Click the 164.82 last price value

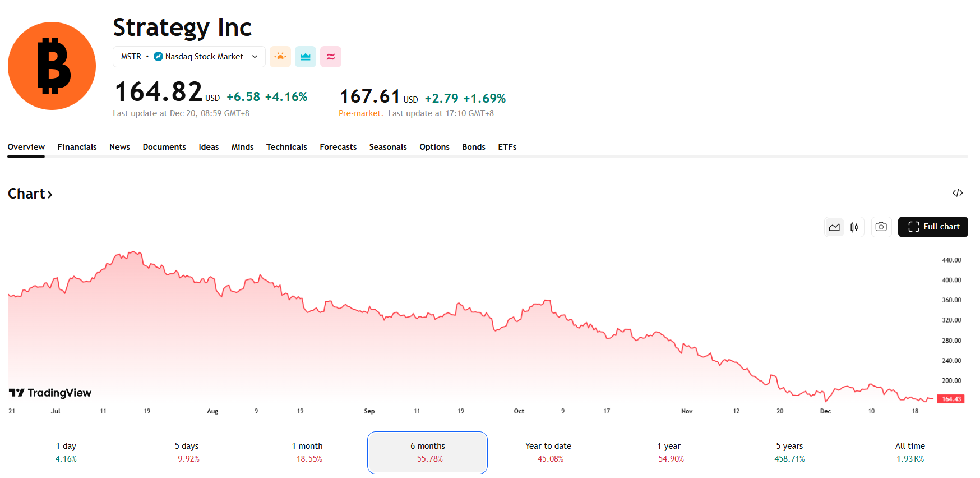click(158, 91)
